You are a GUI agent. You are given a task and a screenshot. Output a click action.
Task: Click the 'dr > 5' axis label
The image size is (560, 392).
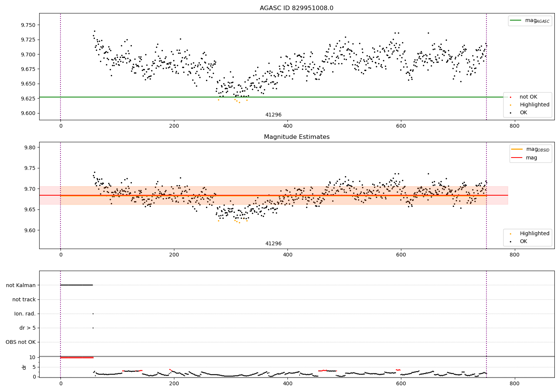pos(28,328)
